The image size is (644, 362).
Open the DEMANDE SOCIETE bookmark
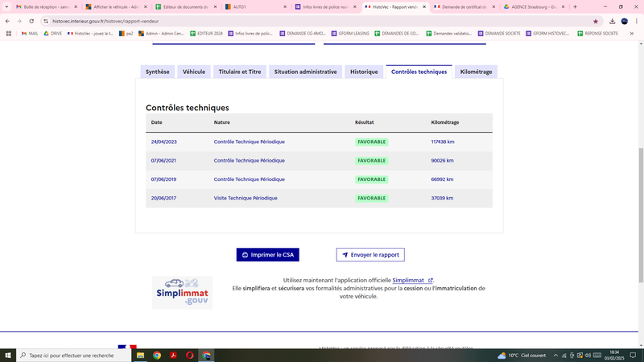[499, 34]
